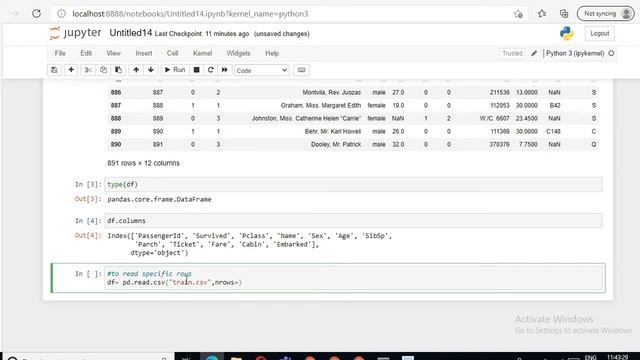Image resolution: width=640 pixels, height=360 pixels.
Task: Add page to favorites star icon
Action: point(518,14)
